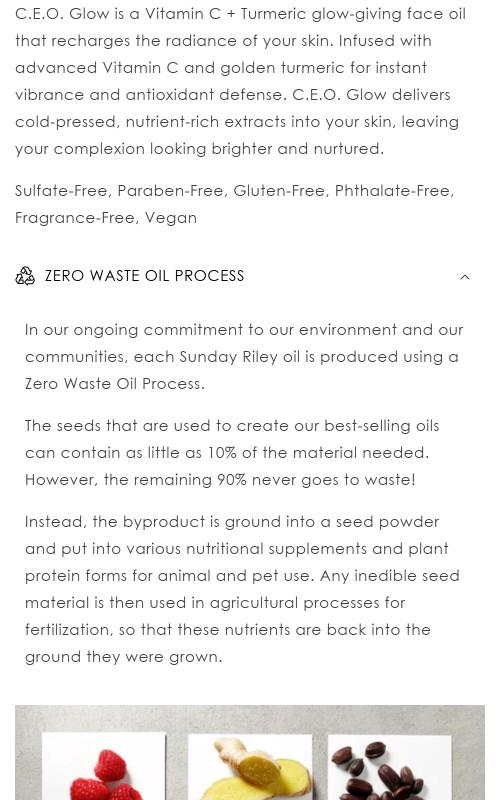Click the word 'Vegan' in the attributes line

[171, 218]
